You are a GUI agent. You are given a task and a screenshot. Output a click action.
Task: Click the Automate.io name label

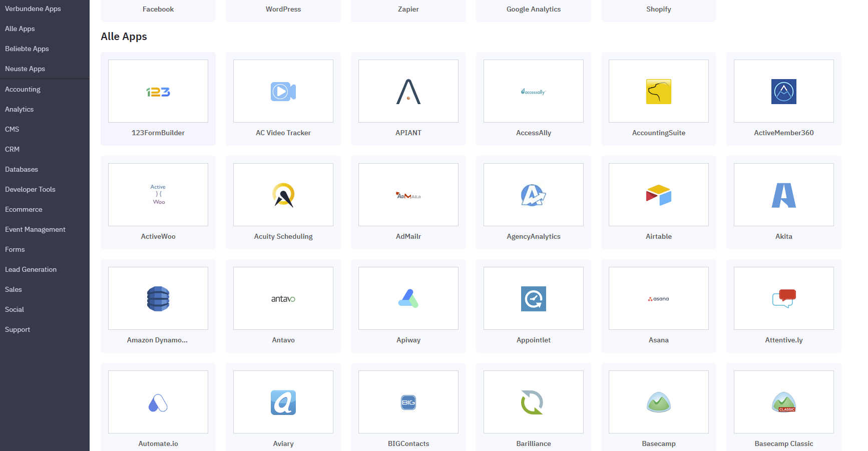tap(158, 443)
